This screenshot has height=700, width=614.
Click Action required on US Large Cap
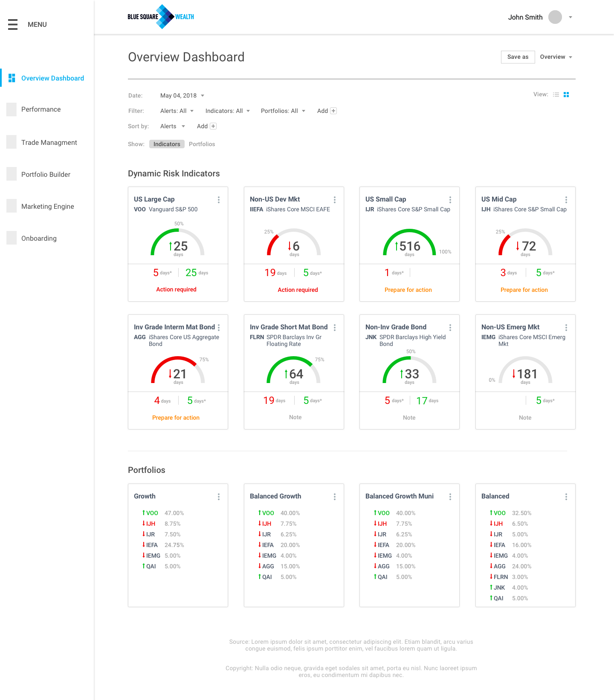[176, 289]
